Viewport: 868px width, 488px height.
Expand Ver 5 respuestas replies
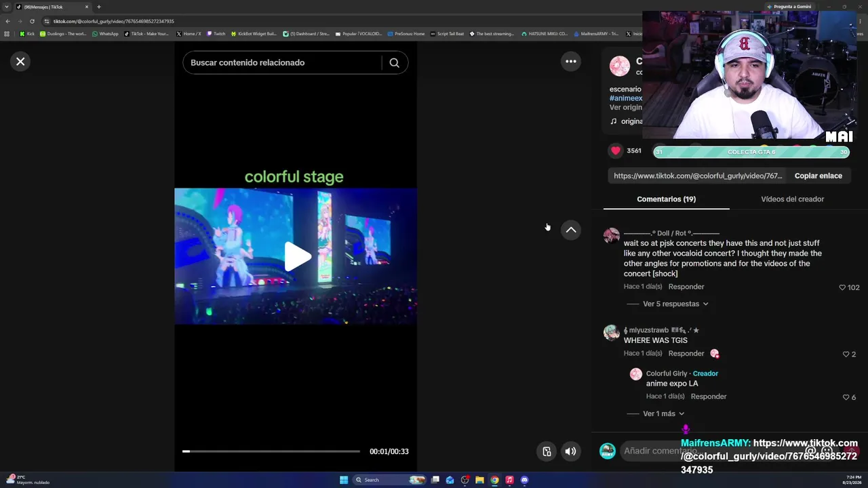coord(675,304)
